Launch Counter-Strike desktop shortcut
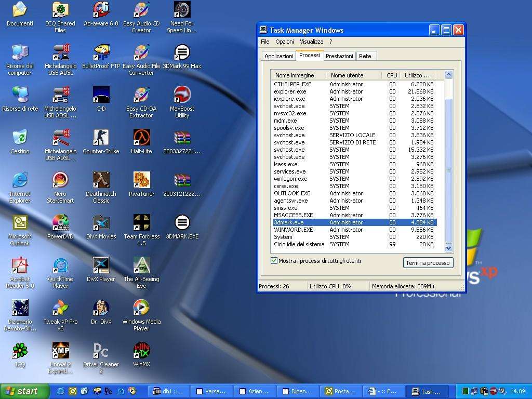 point(101,142)
